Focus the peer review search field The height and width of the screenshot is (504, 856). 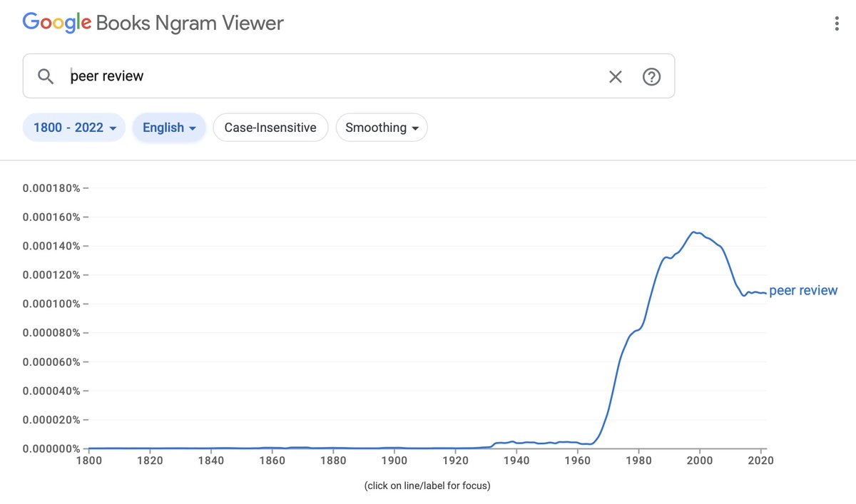(x=321, y=76)
